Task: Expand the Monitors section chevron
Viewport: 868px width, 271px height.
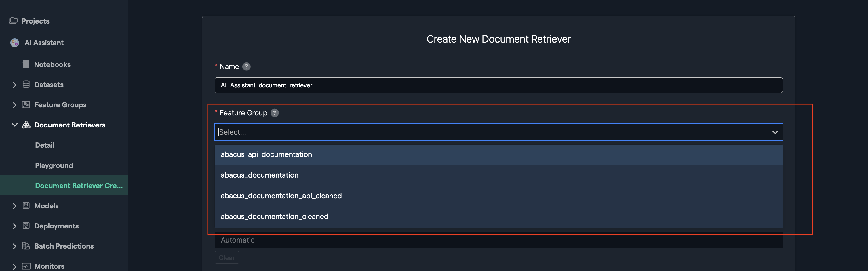Action: tap(14, 266)
